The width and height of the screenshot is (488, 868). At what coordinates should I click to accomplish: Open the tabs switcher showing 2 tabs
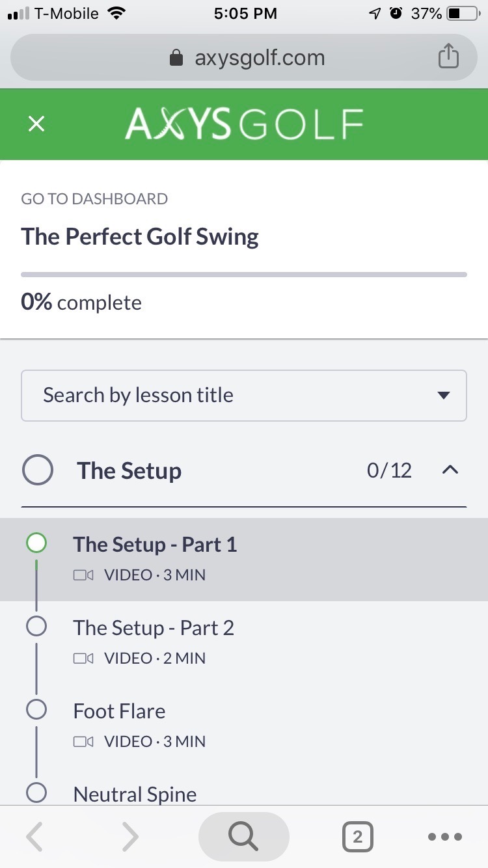357,837
